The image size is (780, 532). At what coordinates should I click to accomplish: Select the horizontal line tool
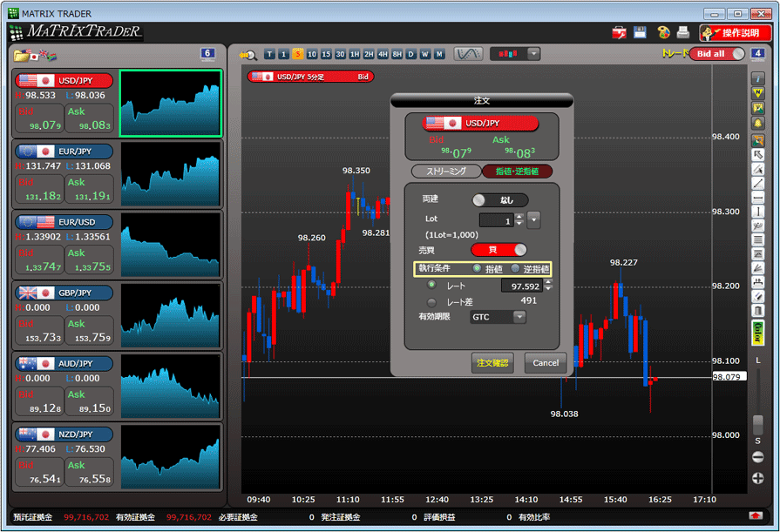coord(757,198)
